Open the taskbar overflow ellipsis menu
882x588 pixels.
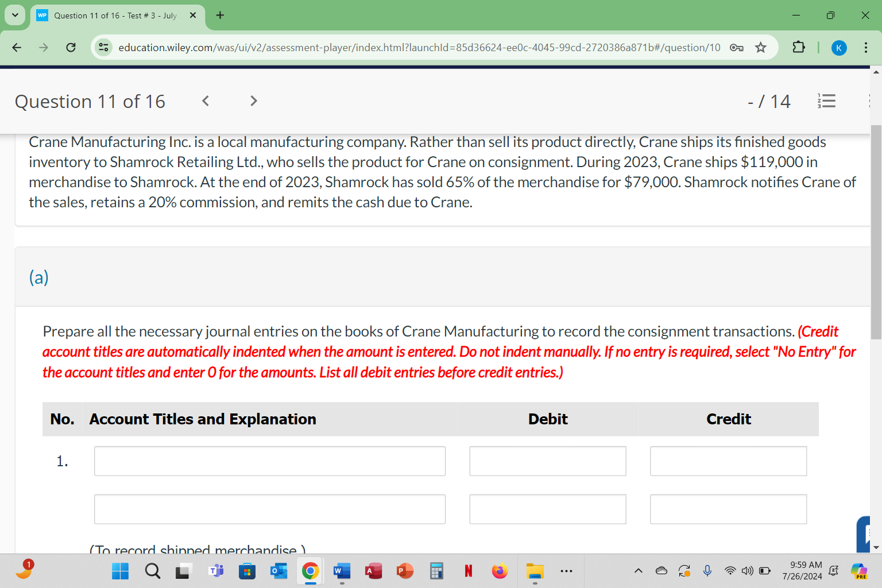click(x=566, y=571)
